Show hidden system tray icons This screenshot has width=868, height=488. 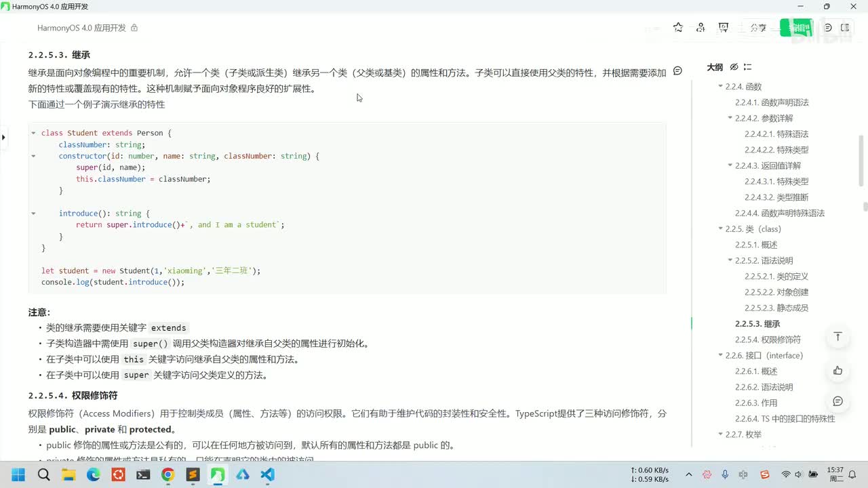[689, 475]
